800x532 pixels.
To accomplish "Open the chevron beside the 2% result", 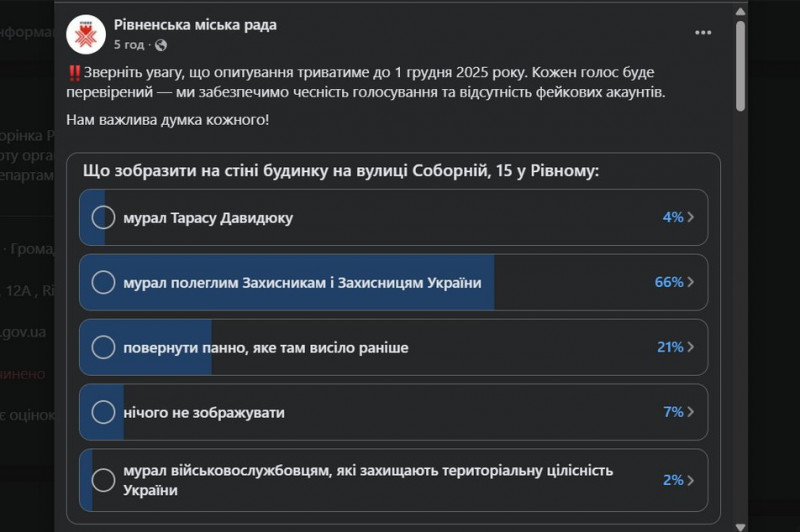I will [690, 480].
